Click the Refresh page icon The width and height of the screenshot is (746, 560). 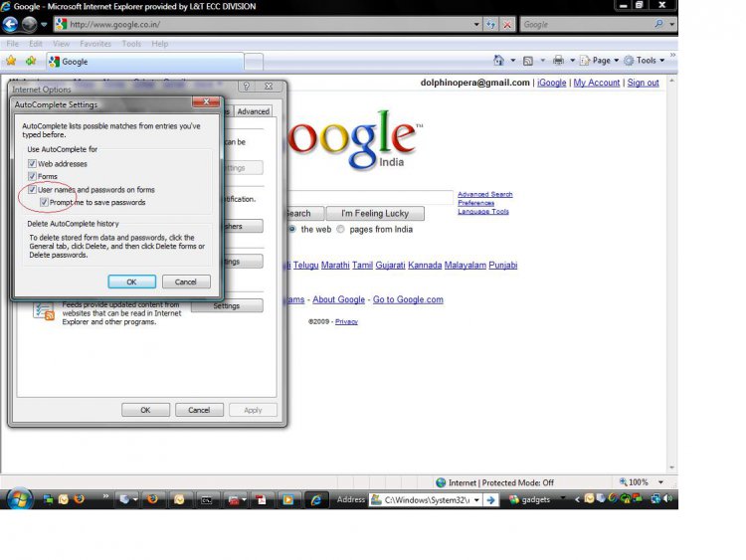tap(491, 24)
